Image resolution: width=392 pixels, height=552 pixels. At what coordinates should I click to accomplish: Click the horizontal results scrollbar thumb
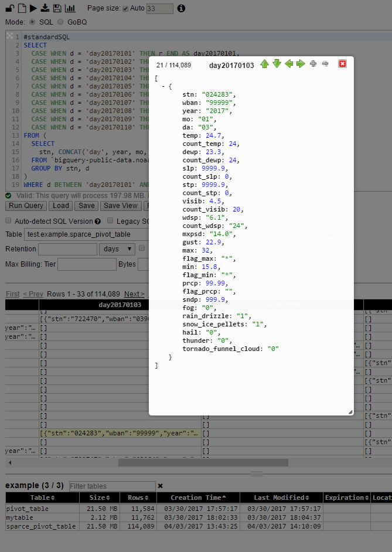coord(203,462)
